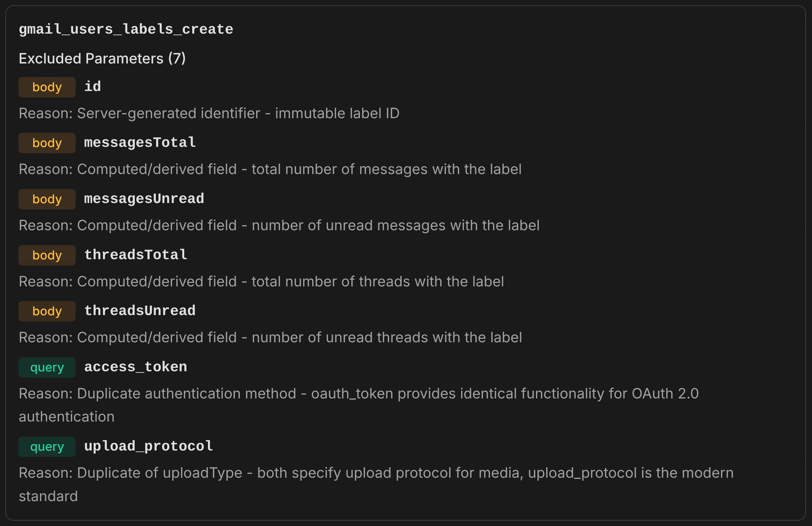
Task: Click the gmail_users_labels_create title
Action: click(x=126, y=29)
